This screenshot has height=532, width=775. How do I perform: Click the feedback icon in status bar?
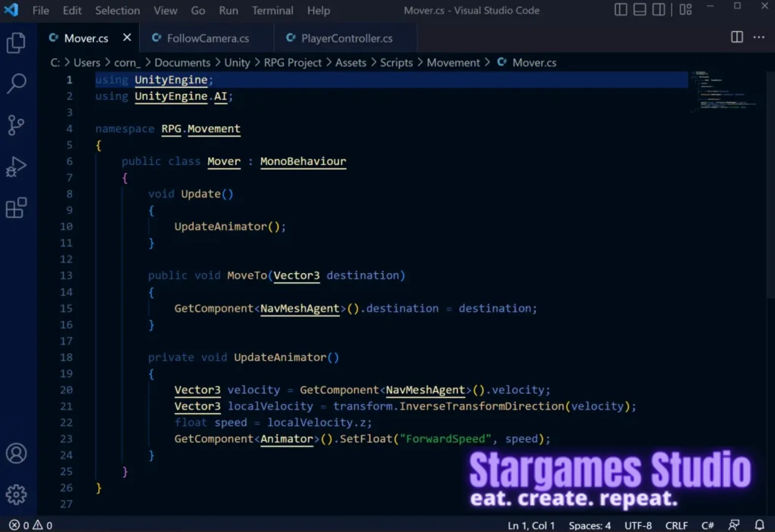[734, 525]
